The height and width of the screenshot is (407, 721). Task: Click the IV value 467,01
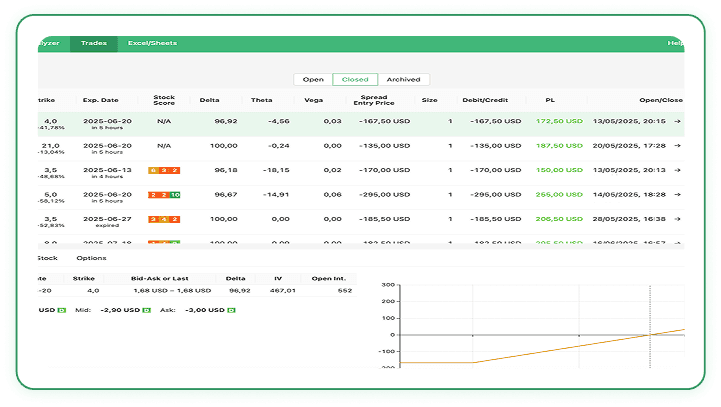tap(283, 291)
